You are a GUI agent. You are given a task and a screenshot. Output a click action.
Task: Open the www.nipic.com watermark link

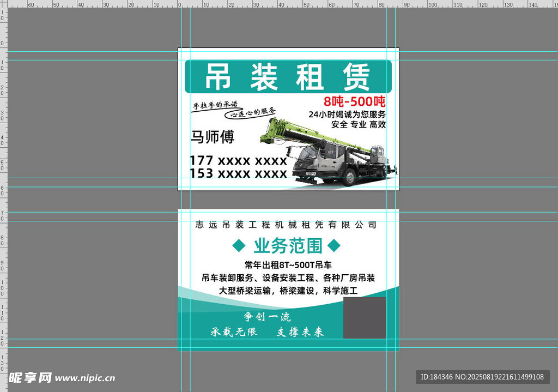click(86, 378)
